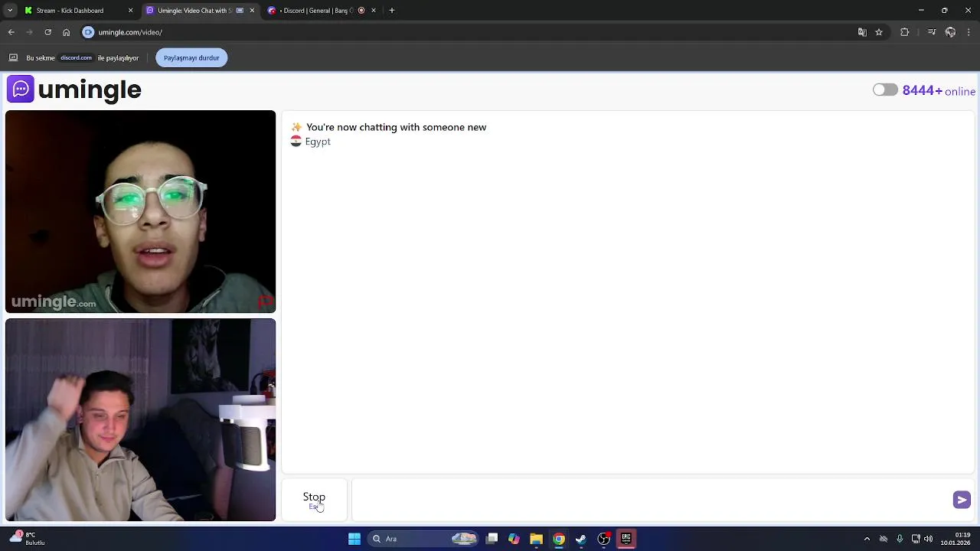
Task: Close the Discord tab
Action: coord(374,11)
